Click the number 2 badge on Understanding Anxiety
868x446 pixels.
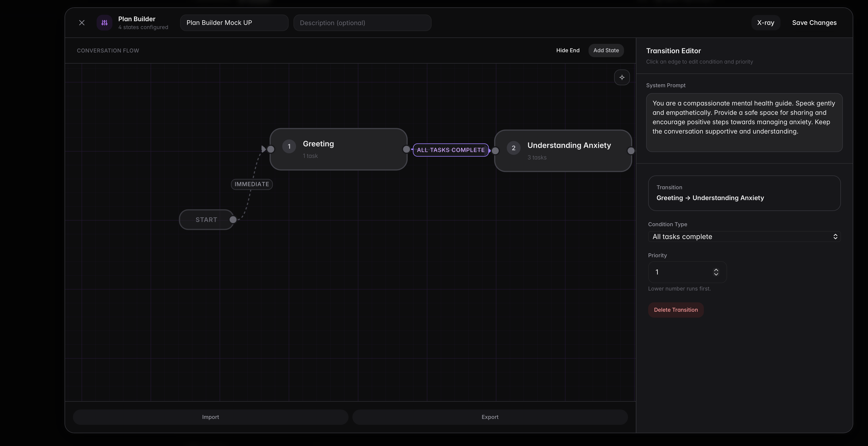[514, 148]
